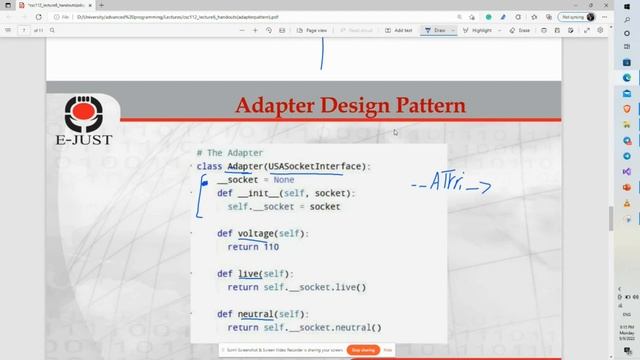Select the Erase tool
The image size is (640, 360).
pos(520,30)
